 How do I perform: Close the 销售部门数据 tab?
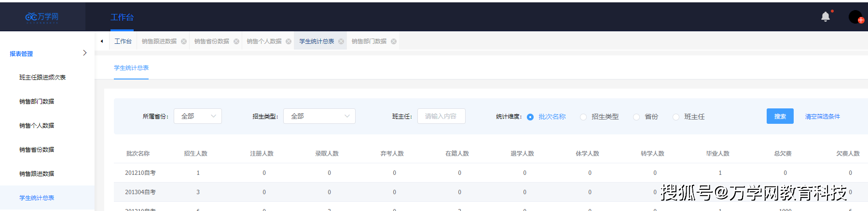[394, 41]
